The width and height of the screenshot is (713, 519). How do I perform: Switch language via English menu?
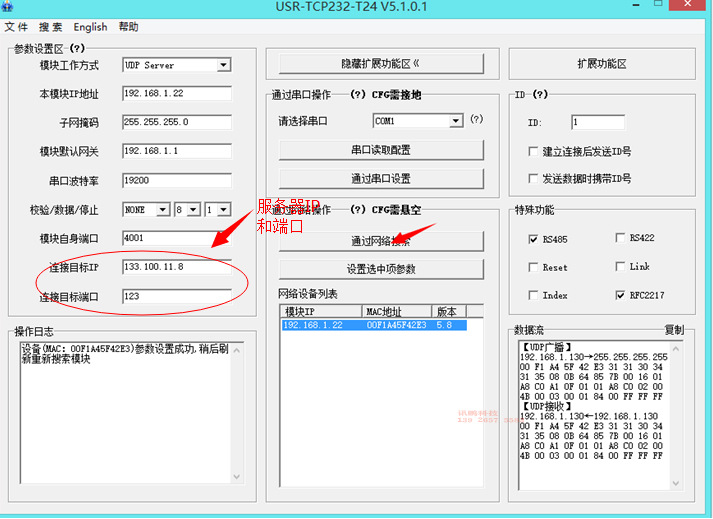(x=90, y=27)
